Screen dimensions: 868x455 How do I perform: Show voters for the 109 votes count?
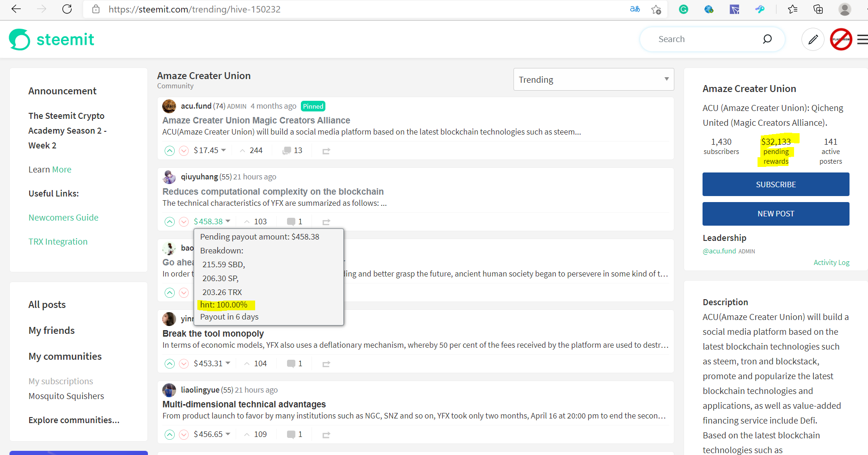256,434
